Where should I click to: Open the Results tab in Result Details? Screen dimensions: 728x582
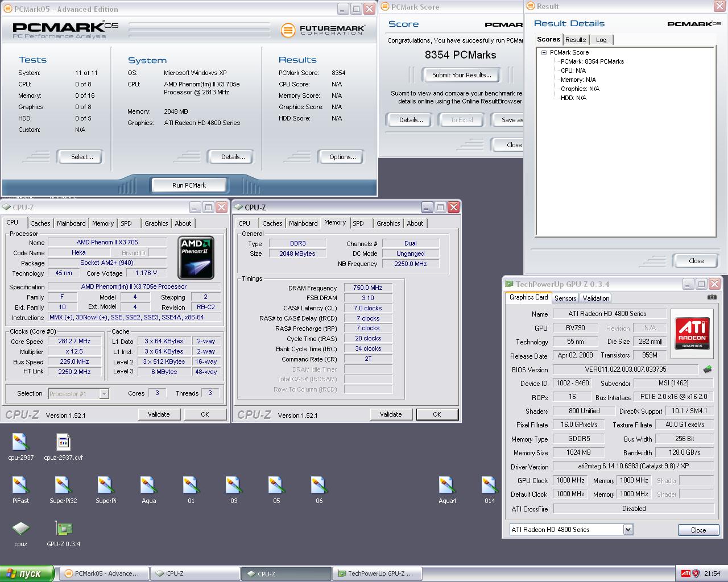[x=576, y=40]
